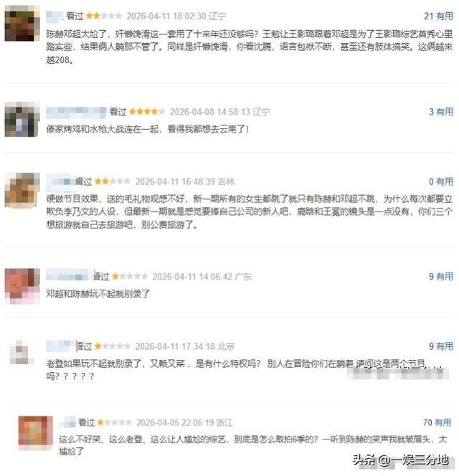This screenshot has width=459, height=476.
Task: Click the avatar of the Jilin (吉林) reviewer
Action: coord(22,190)
